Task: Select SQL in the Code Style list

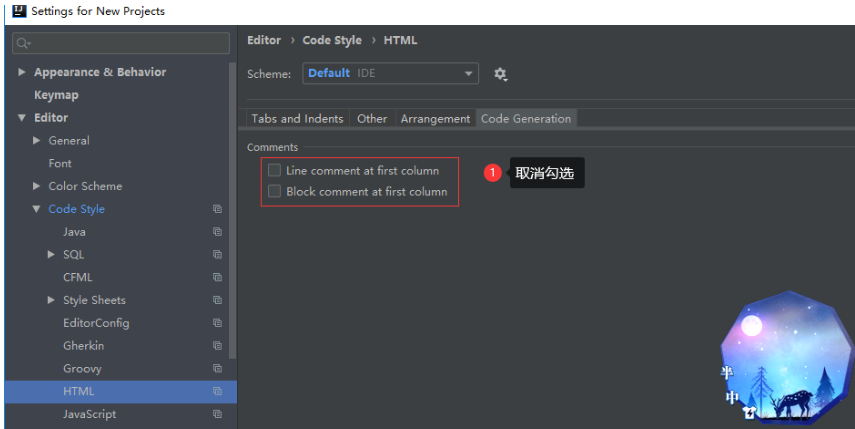Action: (74, 255)
